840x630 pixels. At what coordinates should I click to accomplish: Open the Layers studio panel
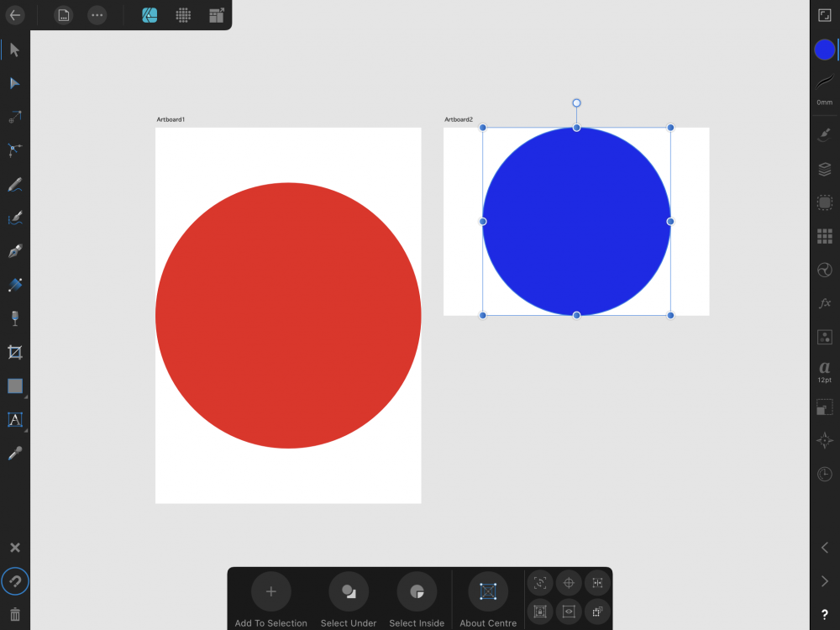pos(824,168)
